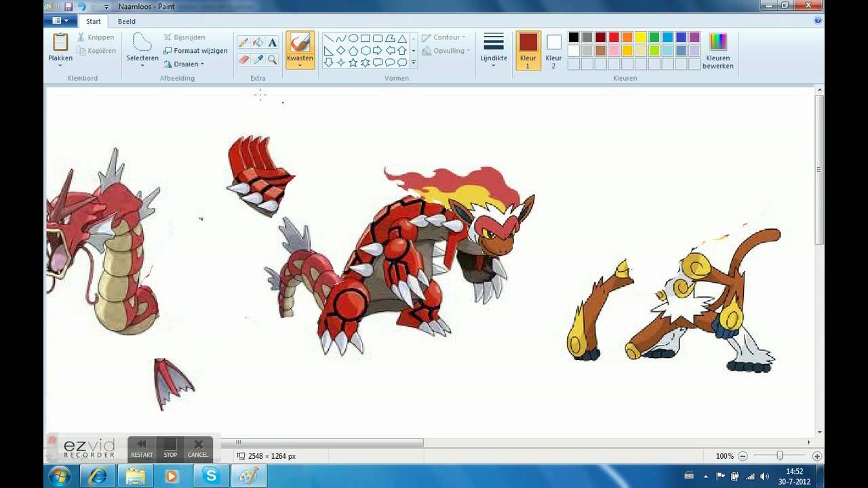The width and height of the screenshot is (868, 488).
Task: Click Knippen cut button
Action: 96,37
